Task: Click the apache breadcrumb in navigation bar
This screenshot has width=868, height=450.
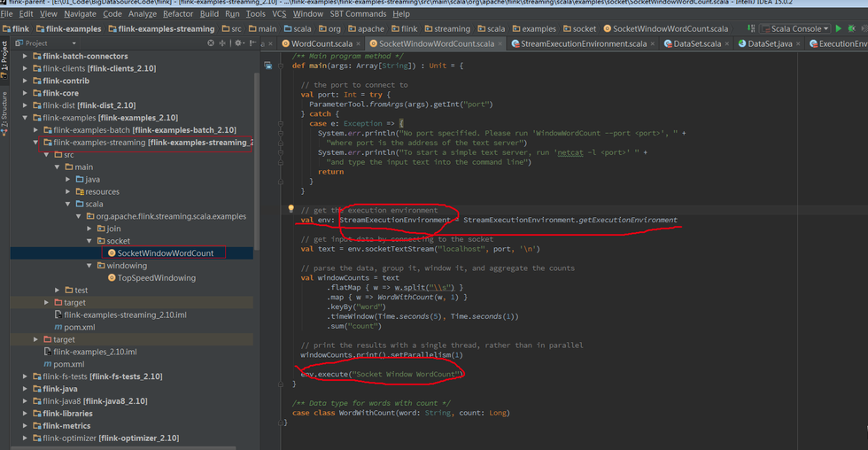Action: coord(366,28)
